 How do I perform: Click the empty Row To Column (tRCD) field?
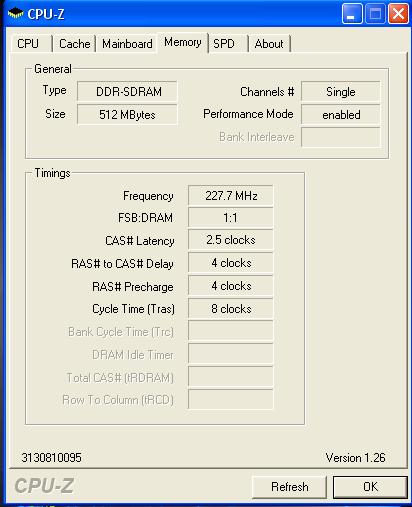coord(231,399)
